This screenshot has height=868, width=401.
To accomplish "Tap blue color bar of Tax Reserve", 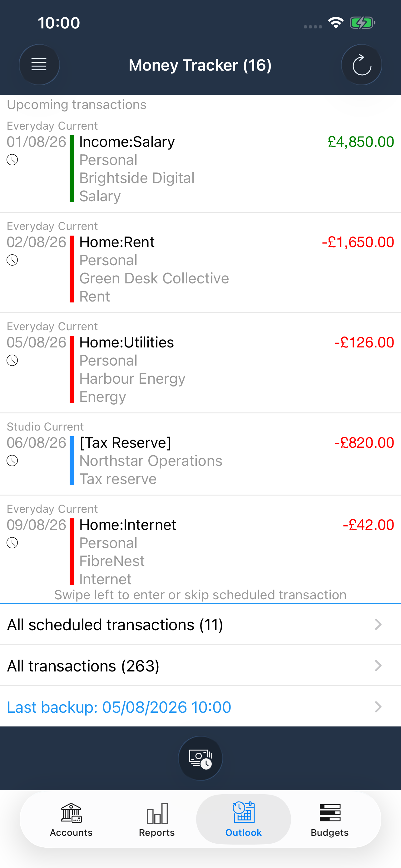I will pyautogui.click(x=72, y=461).
